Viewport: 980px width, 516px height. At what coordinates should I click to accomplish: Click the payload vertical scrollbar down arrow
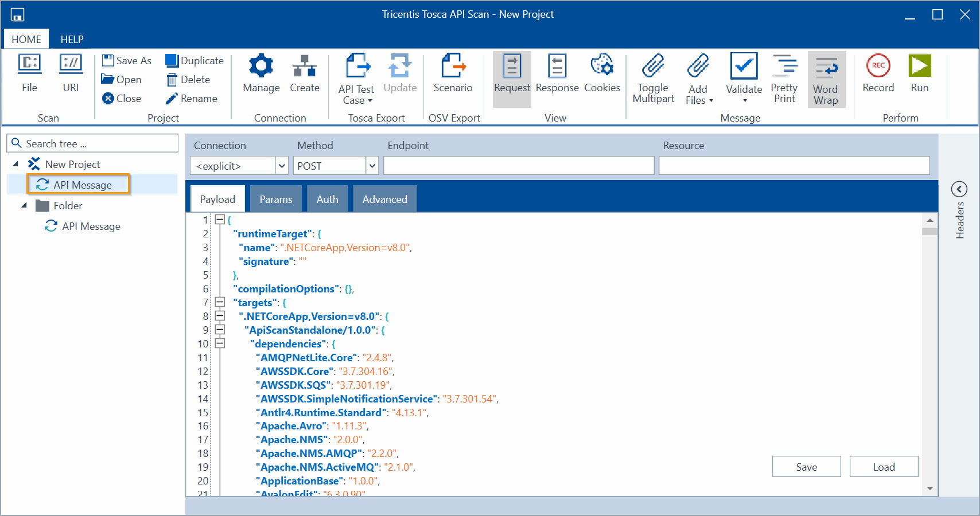click(930, 488)
